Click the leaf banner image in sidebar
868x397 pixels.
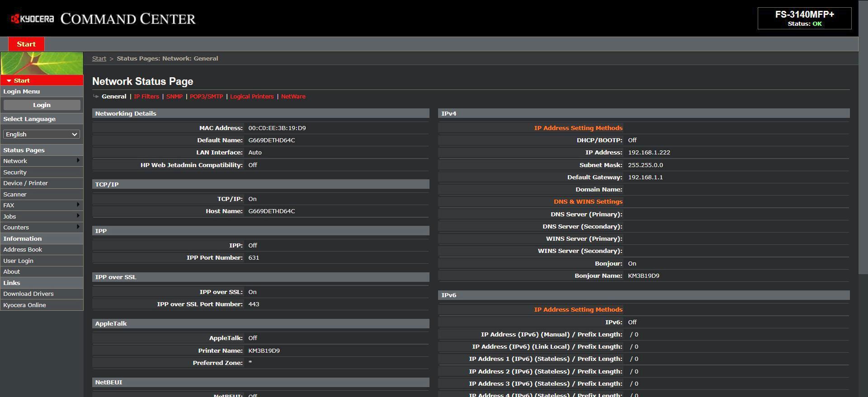pyautogui.click(x=42, y=63)
